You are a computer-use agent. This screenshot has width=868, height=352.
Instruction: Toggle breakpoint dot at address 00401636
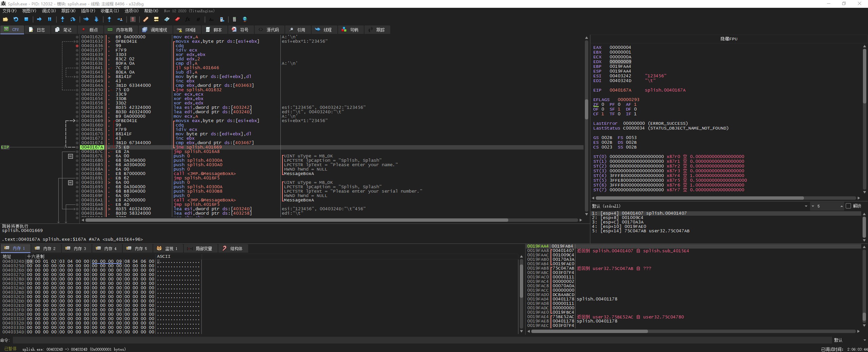click(x=77, y=46)
